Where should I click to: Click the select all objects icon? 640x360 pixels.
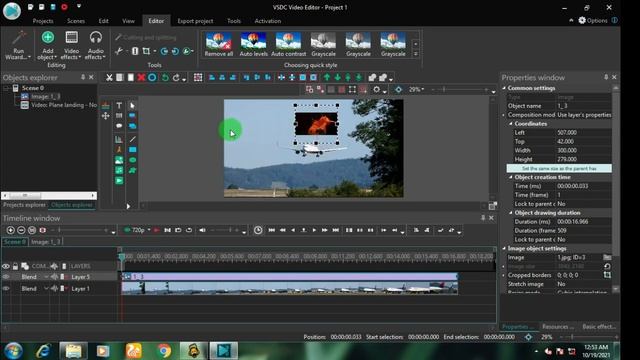(x=198, y=78)
